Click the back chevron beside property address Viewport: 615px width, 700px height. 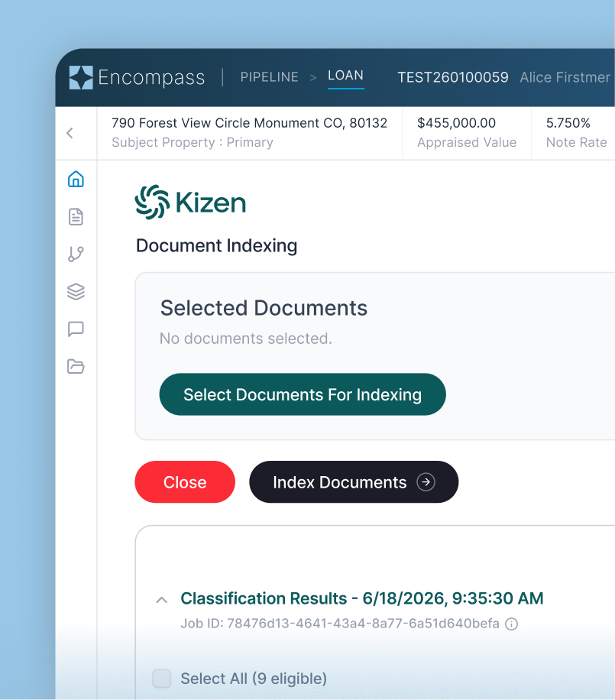pos(70,133)
